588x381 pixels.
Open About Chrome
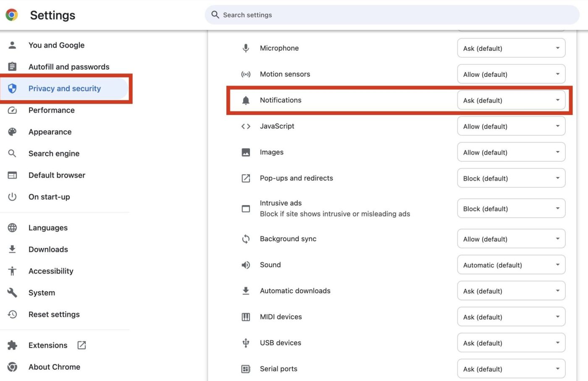[54, 367]
